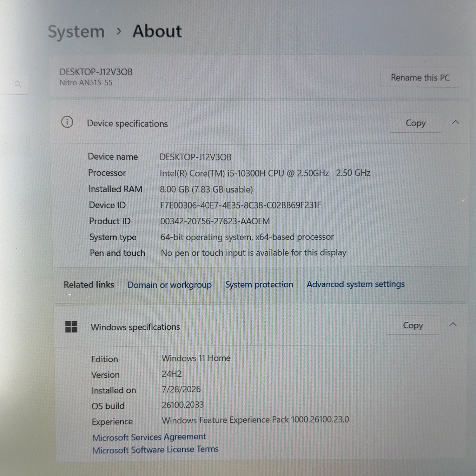
Task: Collapse the Device specifications section
Action: coord(456,122)
